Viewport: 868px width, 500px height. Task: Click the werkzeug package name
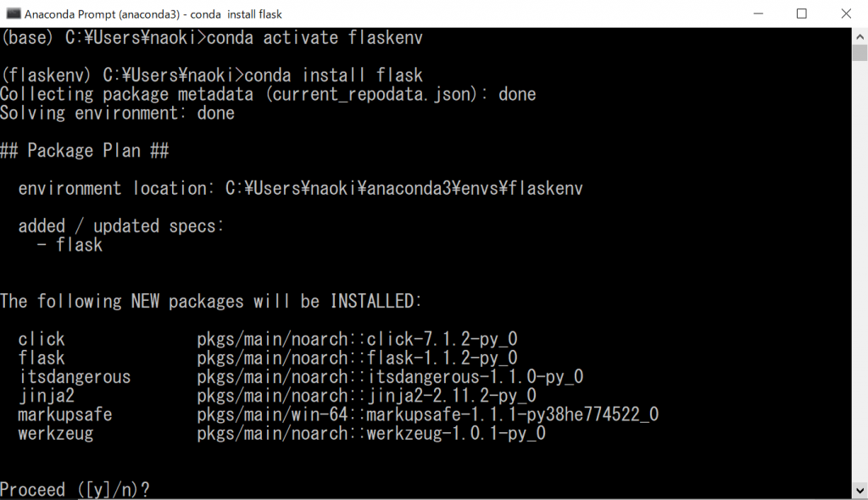click(56, 434)
